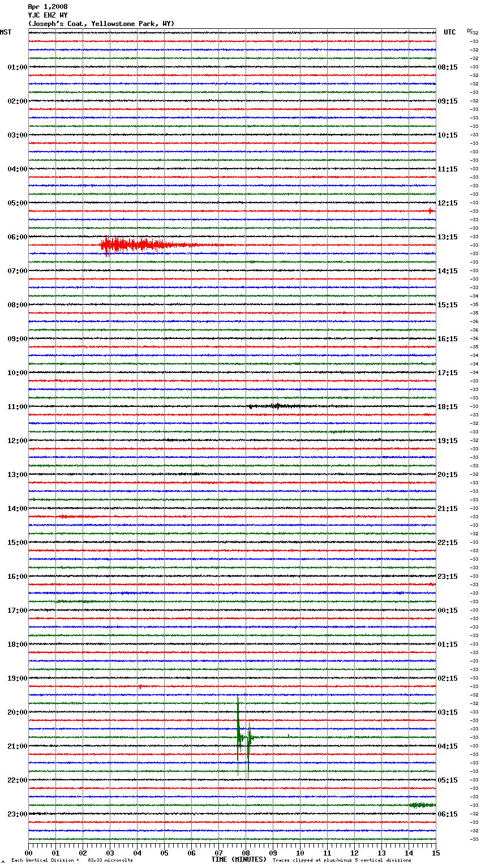This screenshot has height=868, width=481.
Task: Select the 08:00 MST time label
Action: (18, 305)
